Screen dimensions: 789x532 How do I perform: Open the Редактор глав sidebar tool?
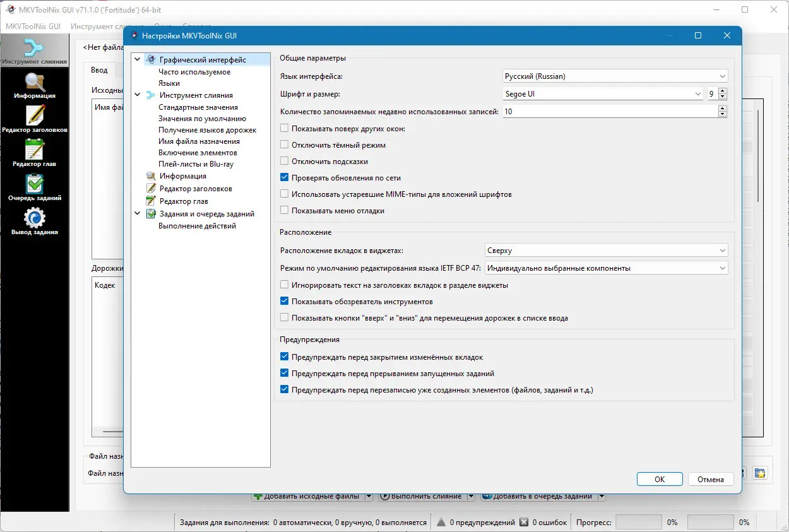pos(34,154)
